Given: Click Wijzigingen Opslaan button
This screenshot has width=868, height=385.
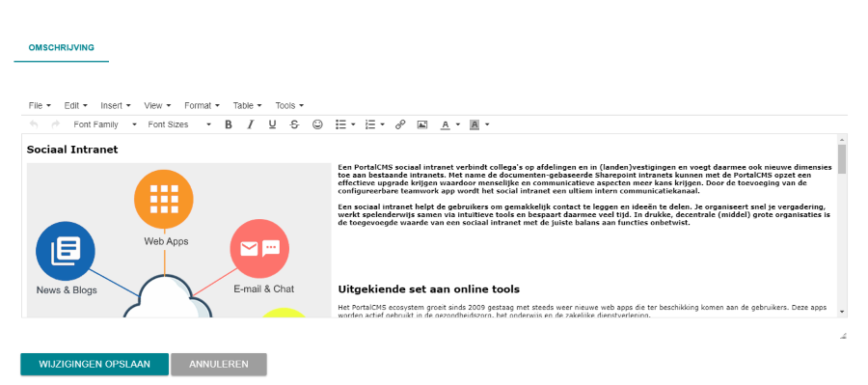Looking at the screenshot, I should (95, 365).
